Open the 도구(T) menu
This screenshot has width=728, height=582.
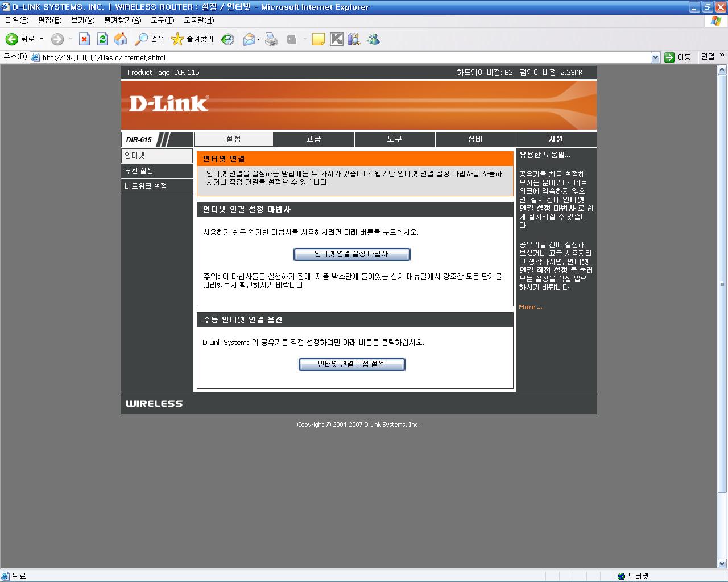coord(162,20)
